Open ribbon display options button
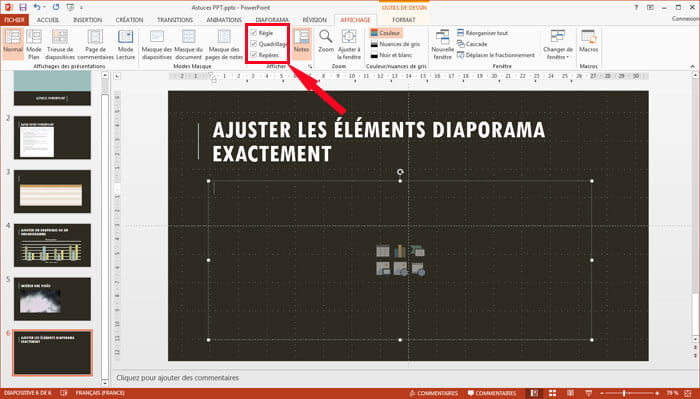This screenshot has height=399, width=700. pyautogui.click(x=650, y=7)
